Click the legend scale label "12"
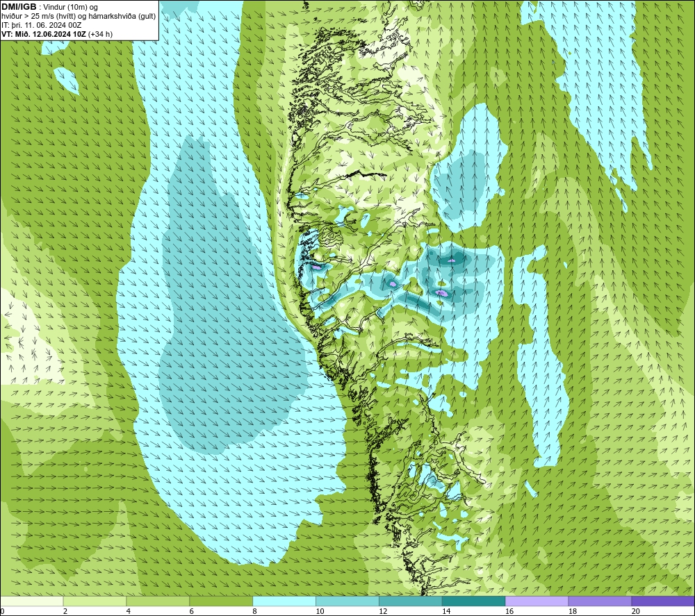 pyautogui.click(x=383, y=611)
